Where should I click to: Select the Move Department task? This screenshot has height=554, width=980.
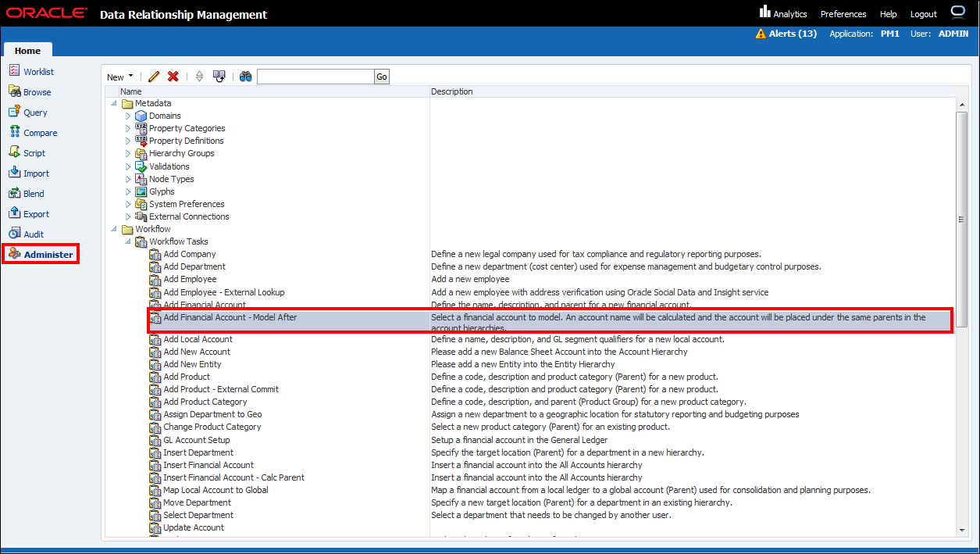tap(198, 502)
